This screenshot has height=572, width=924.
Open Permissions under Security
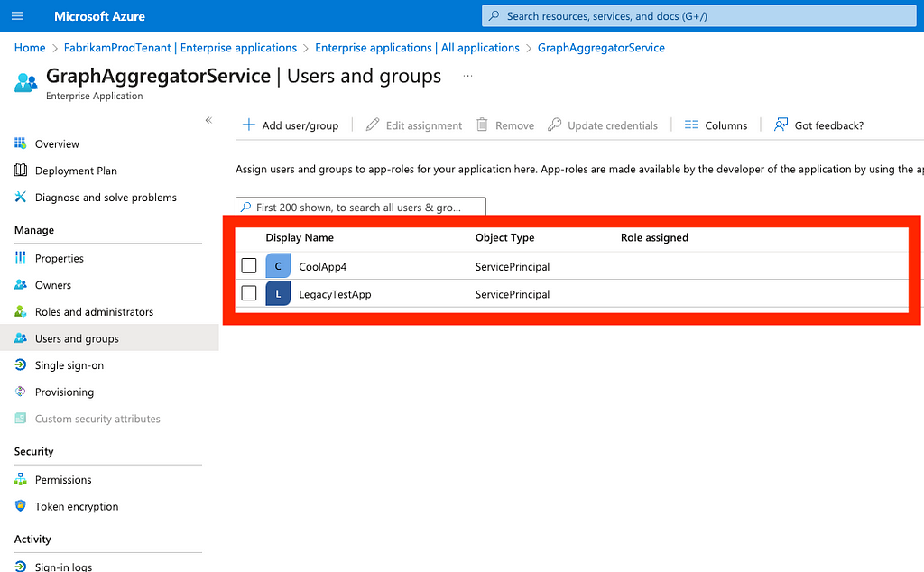[63, 479]
